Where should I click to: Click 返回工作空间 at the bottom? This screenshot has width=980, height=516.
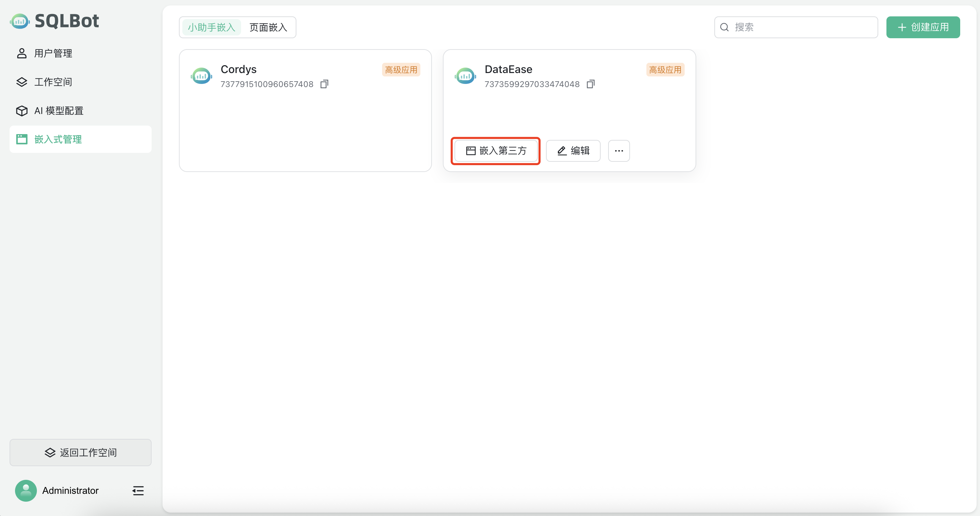(x=80, y=453)
